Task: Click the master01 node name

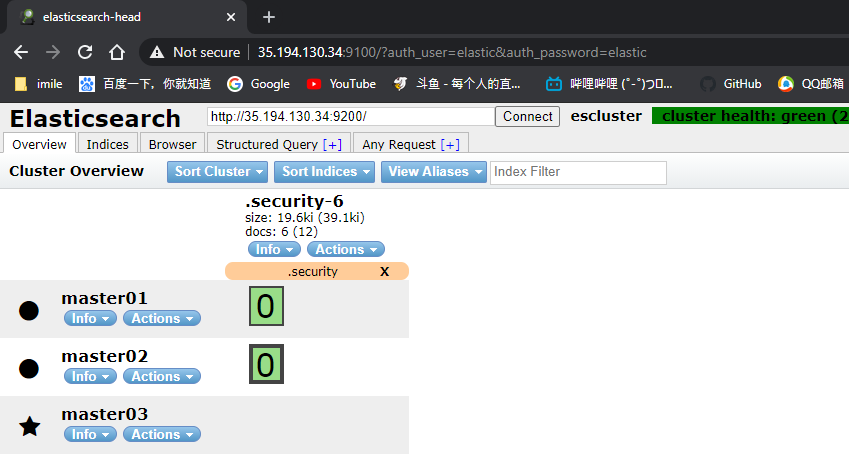Action: coord(105,298)
